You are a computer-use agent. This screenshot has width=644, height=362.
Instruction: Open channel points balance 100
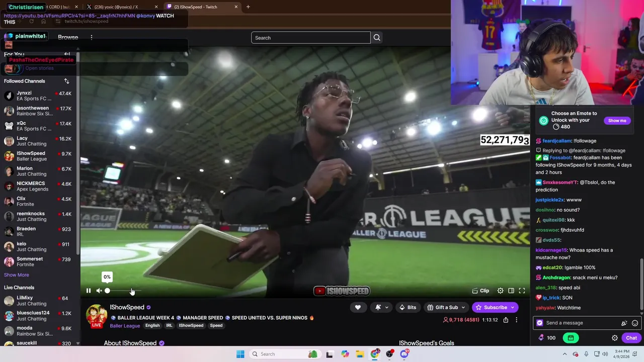547,338
